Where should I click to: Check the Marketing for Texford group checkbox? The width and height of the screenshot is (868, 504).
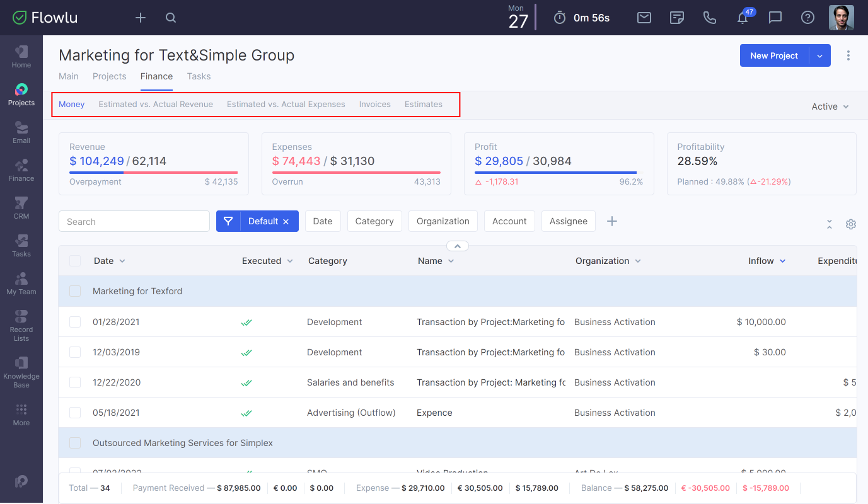(75, 291)
